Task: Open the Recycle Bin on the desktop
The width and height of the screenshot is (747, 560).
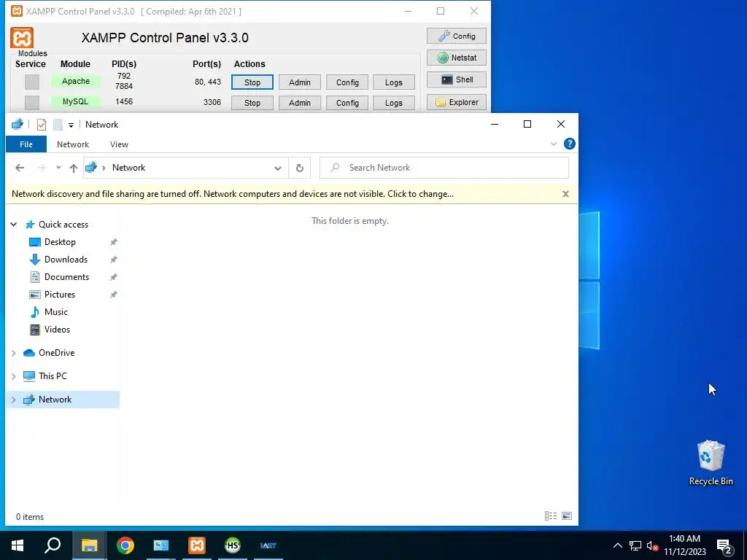Action: pos(711,463)
